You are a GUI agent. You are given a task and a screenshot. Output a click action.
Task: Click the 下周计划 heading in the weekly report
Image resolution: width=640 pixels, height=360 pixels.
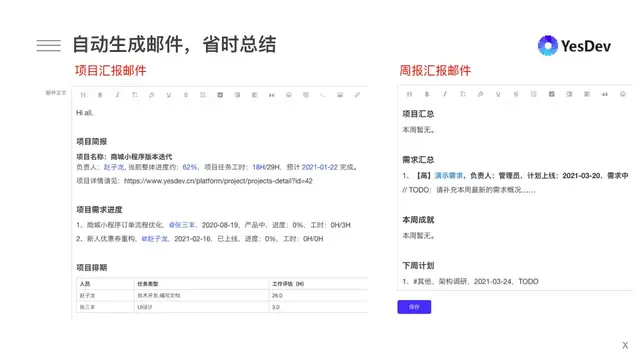(x=418, y=266)
